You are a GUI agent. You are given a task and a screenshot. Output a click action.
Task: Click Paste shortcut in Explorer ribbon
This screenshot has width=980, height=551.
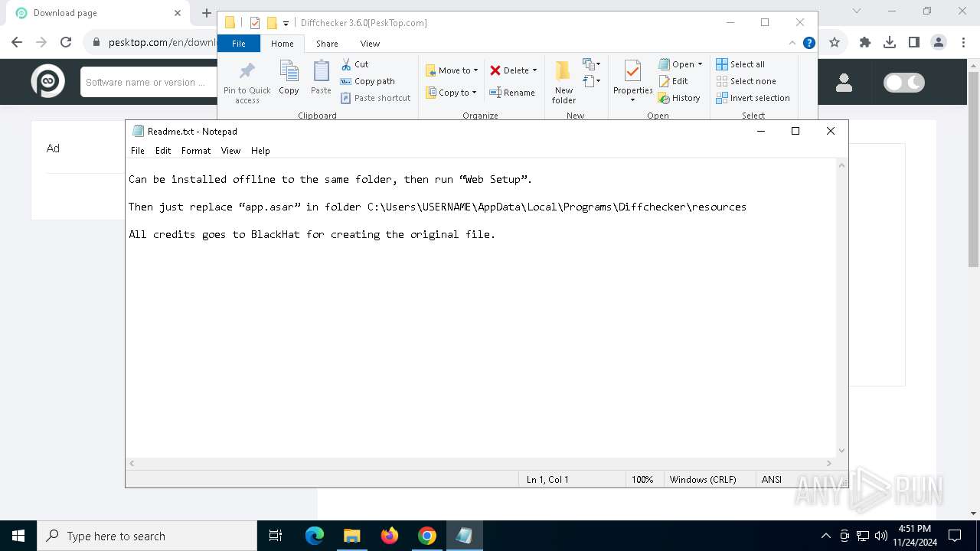tap(375, 98)
